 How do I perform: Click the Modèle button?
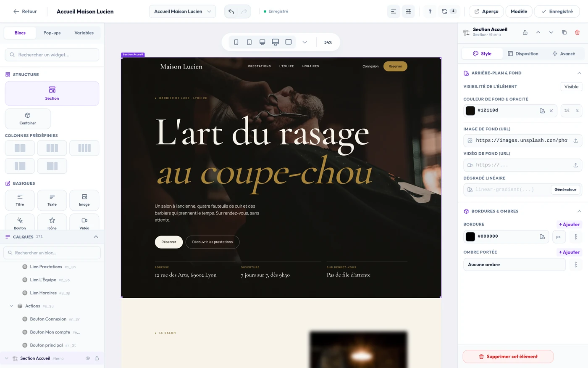click(x=519, y=11)
